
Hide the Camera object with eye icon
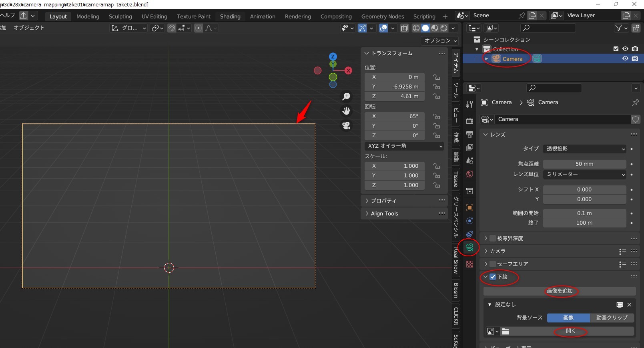(625, 58)
